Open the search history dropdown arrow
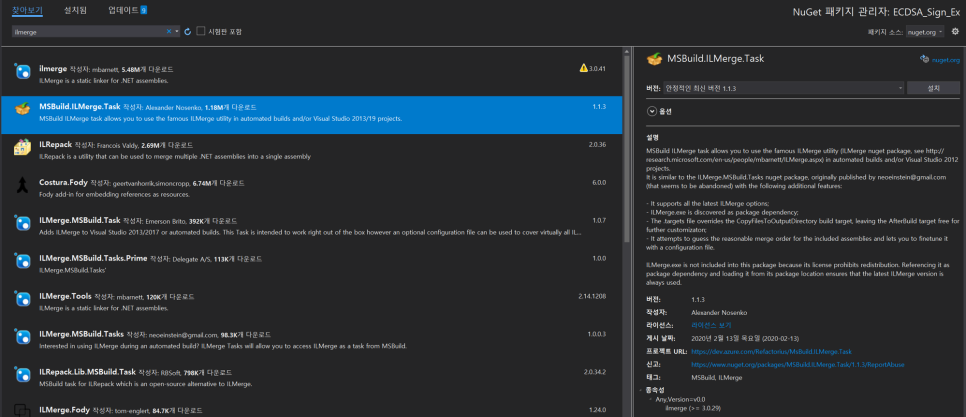Image resolution: width=966 pixels, height=417 pixels. [177, 31]
